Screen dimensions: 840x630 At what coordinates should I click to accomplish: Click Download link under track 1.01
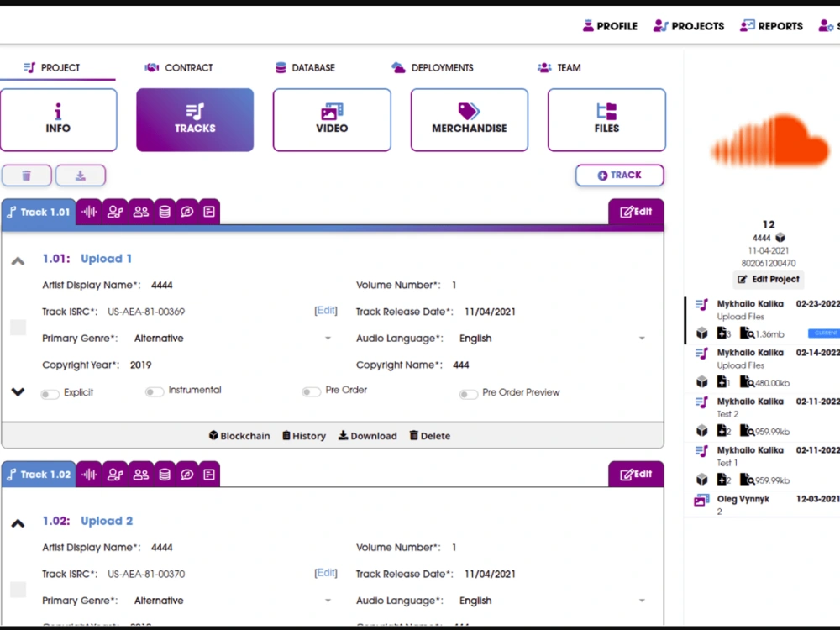pos(368,435)
